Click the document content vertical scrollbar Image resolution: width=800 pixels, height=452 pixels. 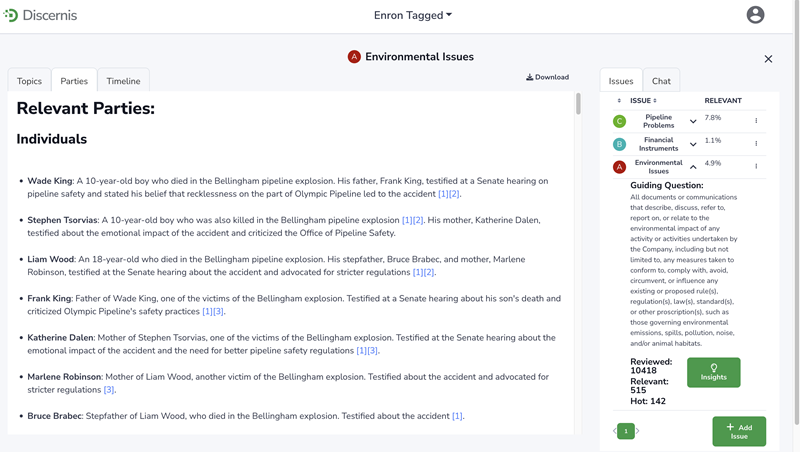577,105
